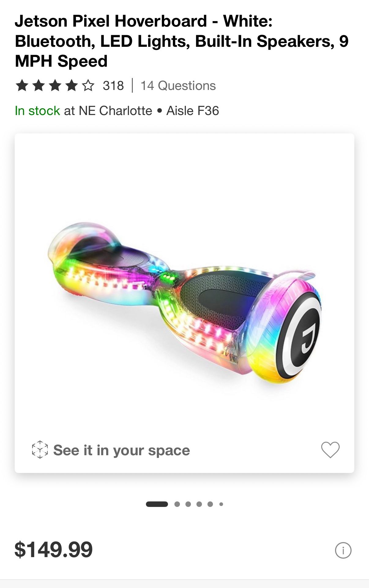Select the second image carousel dot
The image size is (369, 588).
pyautogui.click(x=177, y=504)
